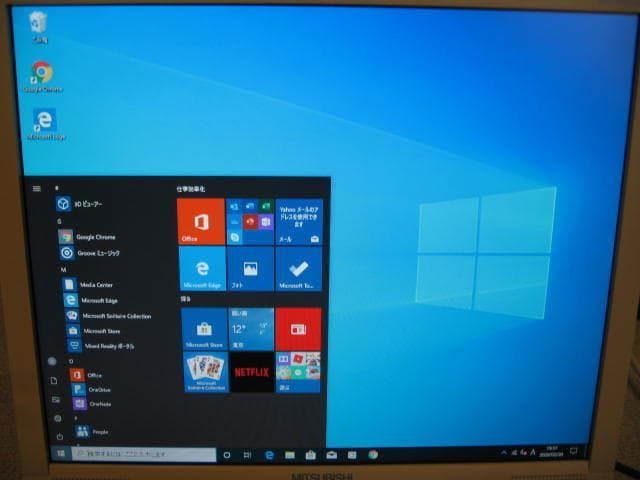Click the Power button in Start

pos(60,436)
